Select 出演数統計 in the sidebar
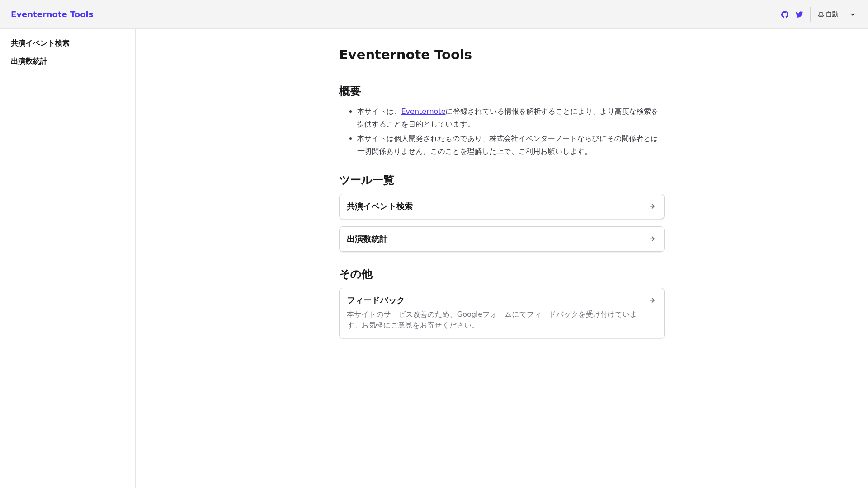Image resolution: width=868 pixels, height=488 pixels. (x=29, y=61)
